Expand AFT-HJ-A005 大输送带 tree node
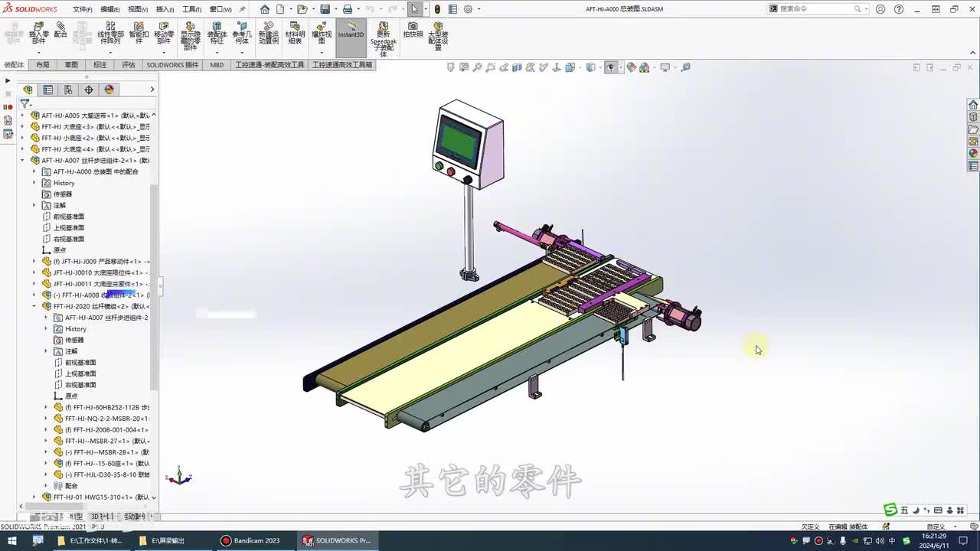Viewport: 980px width, 551px height. (22, 116)
